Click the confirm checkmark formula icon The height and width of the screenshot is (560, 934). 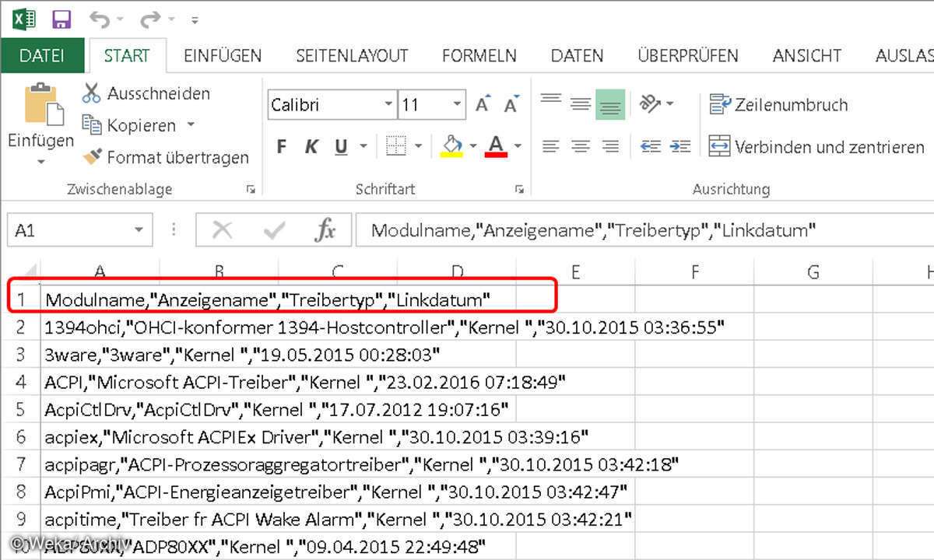[x=274, y=230]
